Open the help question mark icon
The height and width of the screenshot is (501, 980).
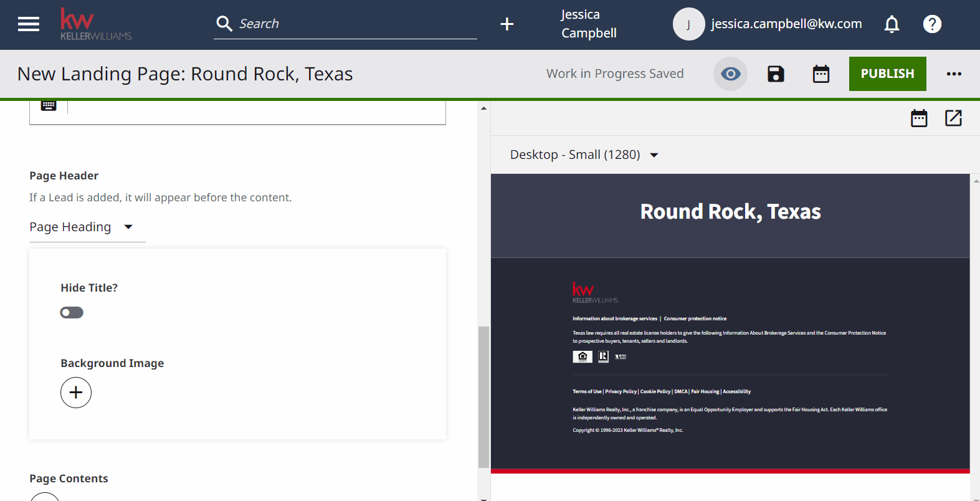tap(932, 24)
